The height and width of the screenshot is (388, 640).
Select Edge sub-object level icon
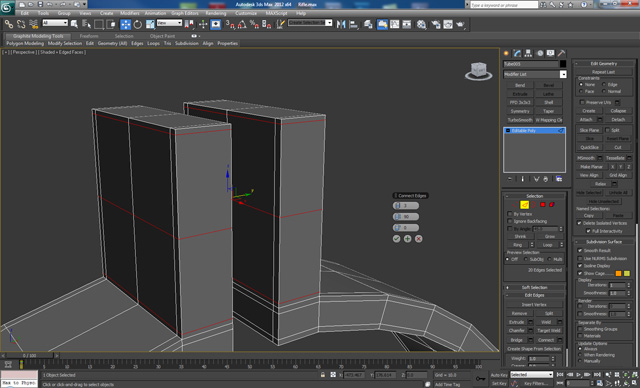point(524,204)
